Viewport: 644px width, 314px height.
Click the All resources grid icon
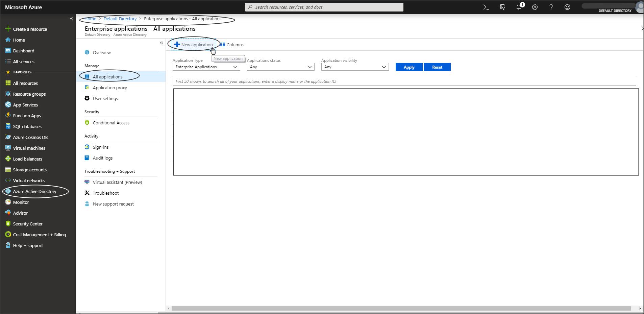pos(8,83)
